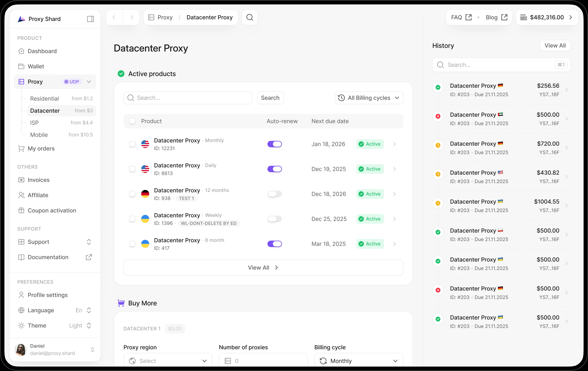Check the ID 938 row checkbox
Screen dimensions: 588x371
coord(132,194)
